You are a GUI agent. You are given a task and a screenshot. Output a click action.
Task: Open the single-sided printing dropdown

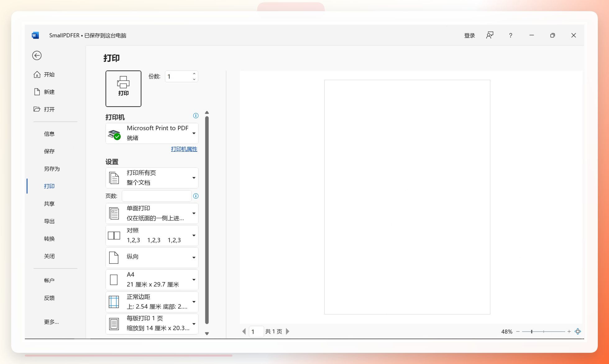click(x=152, y=213)
